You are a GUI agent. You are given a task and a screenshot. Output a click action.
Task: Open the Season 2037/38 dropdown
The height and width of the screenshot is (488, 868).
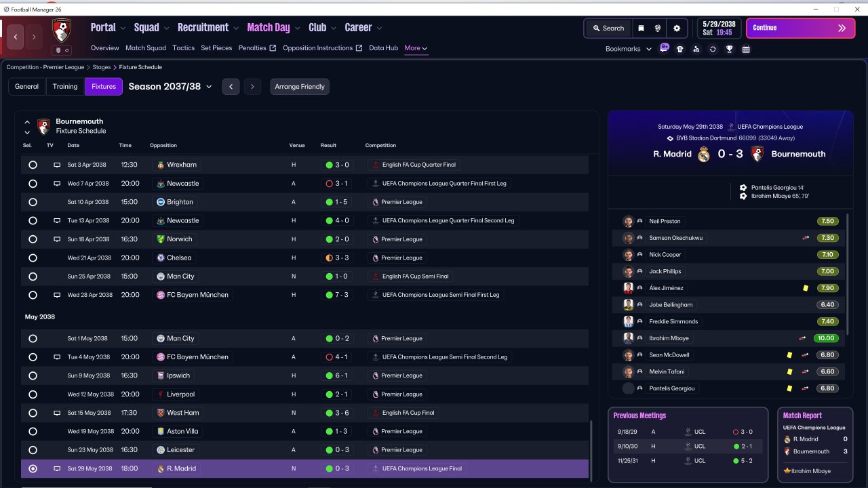click(x=170, y=87)
